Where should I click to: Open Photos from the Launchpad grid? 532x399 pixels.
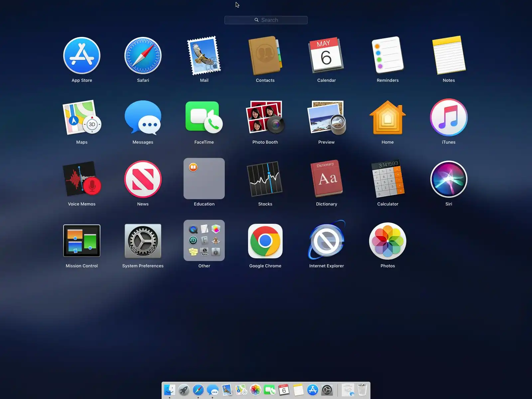tap(388, 241)
